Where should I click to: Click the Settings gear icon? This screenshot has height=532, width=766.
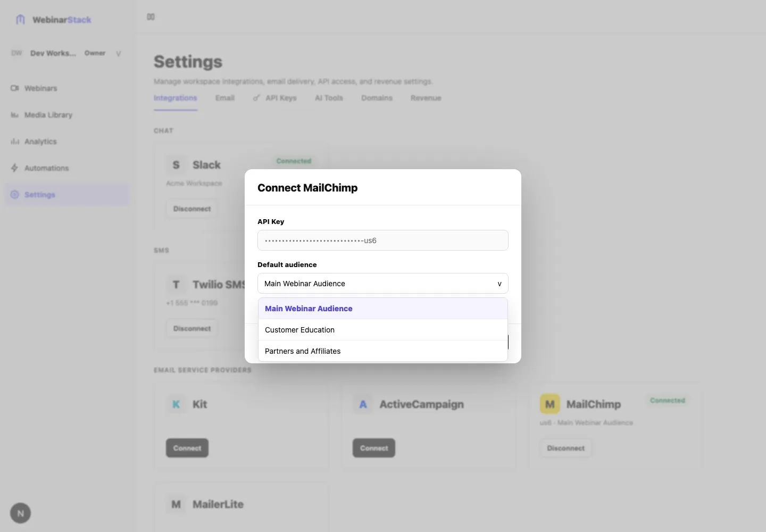click(x=15, y=195)
